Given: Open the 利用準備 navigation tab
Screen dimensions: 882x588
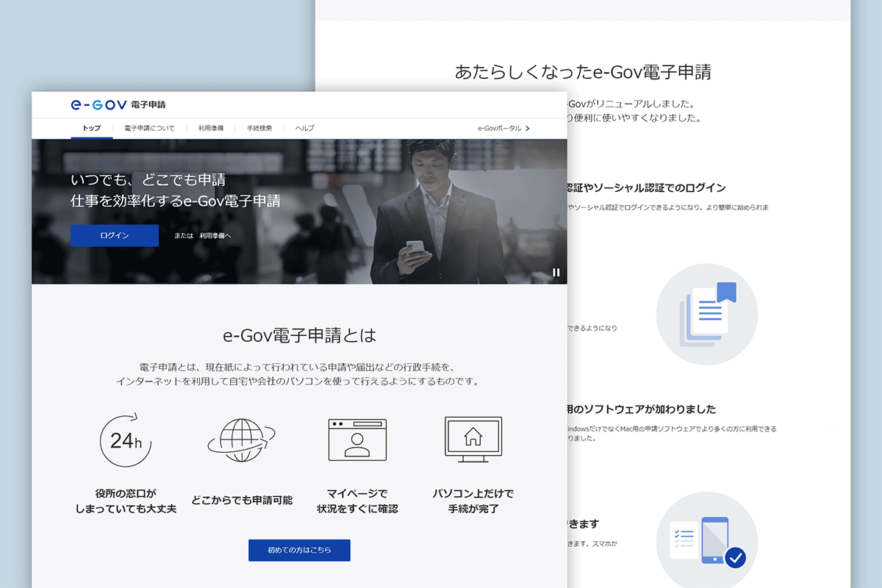Looking at the screenshot, I should click(x=211, y=128).
